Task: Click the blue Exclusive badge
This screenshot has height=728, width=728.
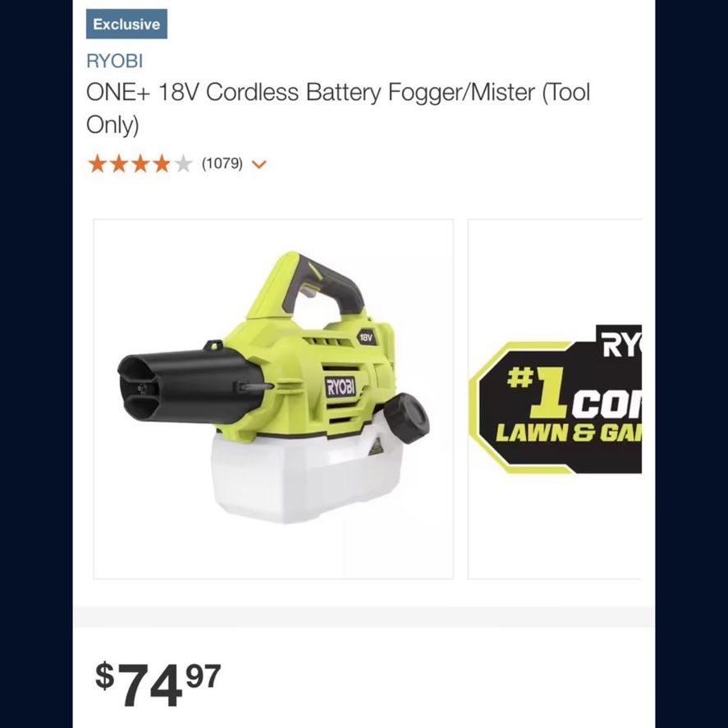Action: coord(126,24)
